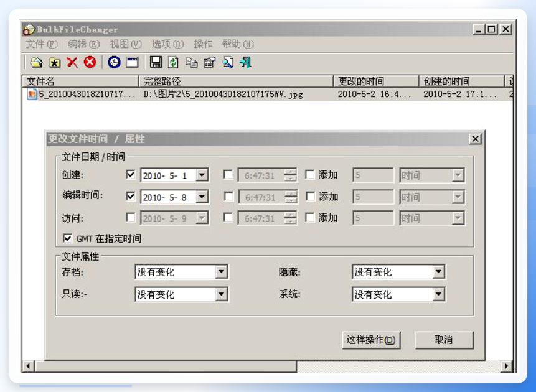The height and width of the screenshot is (392, 536).
Task: Check 添加 in the 访问 row
Action: [309, 218]
